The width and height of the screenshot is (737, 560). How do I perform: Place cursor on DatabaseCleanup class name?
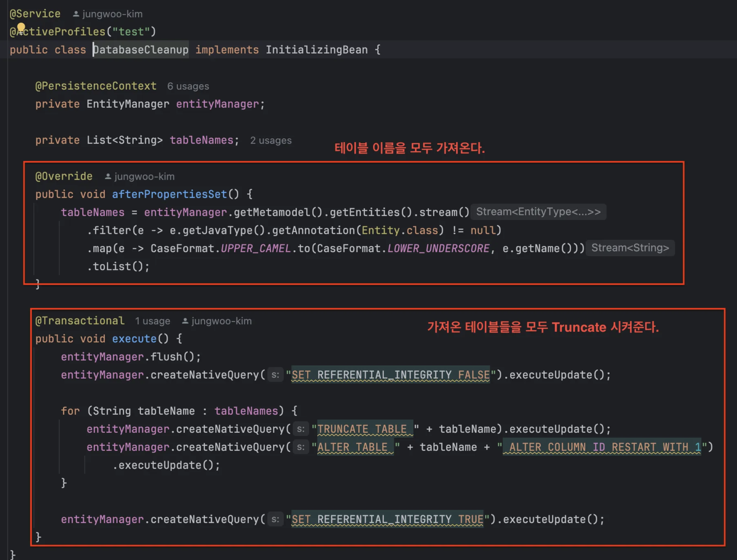point(140,50)
